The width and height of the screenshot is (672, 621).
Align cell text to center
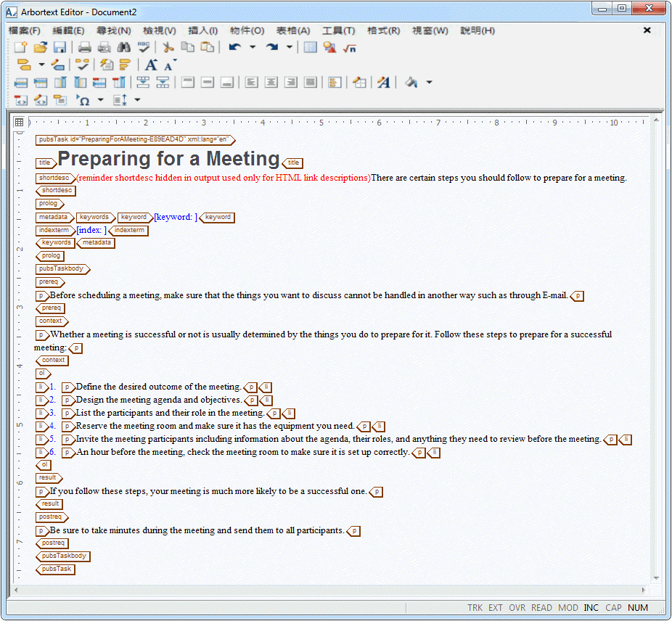(271, 82)
